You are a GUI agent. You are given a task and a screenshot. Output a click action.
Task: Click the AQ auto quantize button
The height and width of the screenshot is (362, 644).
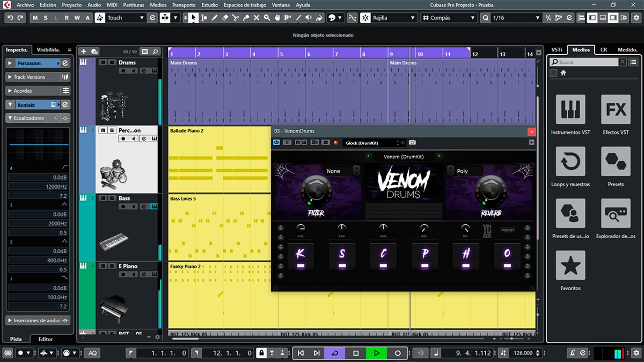93,353
